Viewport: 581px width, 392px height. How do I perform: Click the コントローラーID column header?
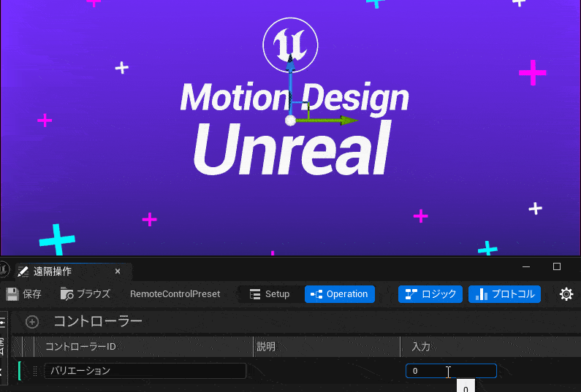80,347
